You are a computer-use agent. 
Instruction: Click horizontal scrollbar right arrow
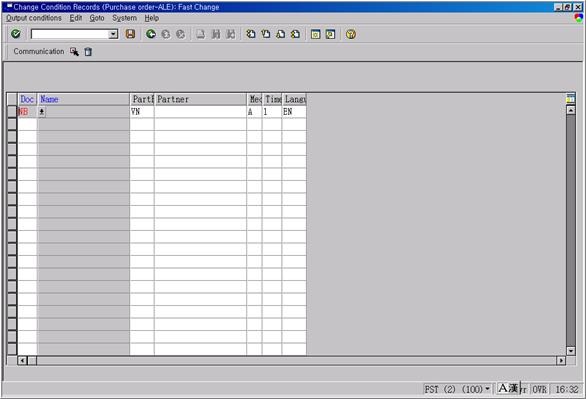561,361
